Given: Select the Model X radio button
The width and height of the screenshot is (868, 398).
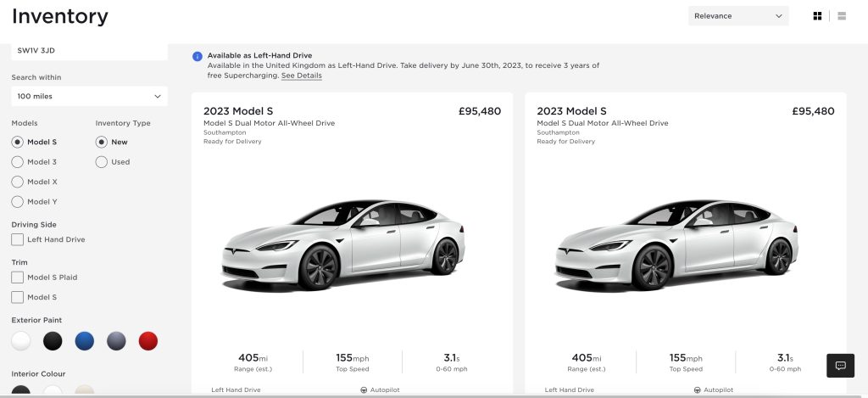Looking at the screenshot, I should (x=17, y=182).
